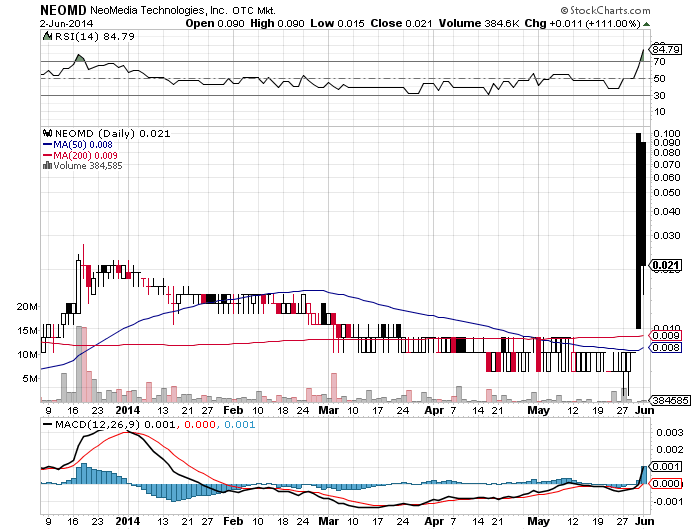
Task: Click the blue 0.001 MACD histogram value
Action: tap(240, 424)
